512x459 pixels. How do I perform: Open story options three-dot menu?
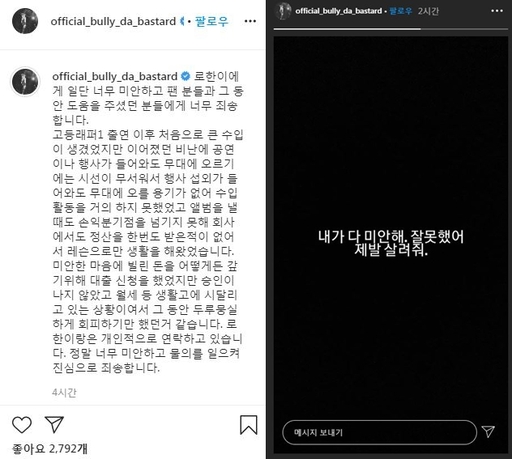[497, 11]
